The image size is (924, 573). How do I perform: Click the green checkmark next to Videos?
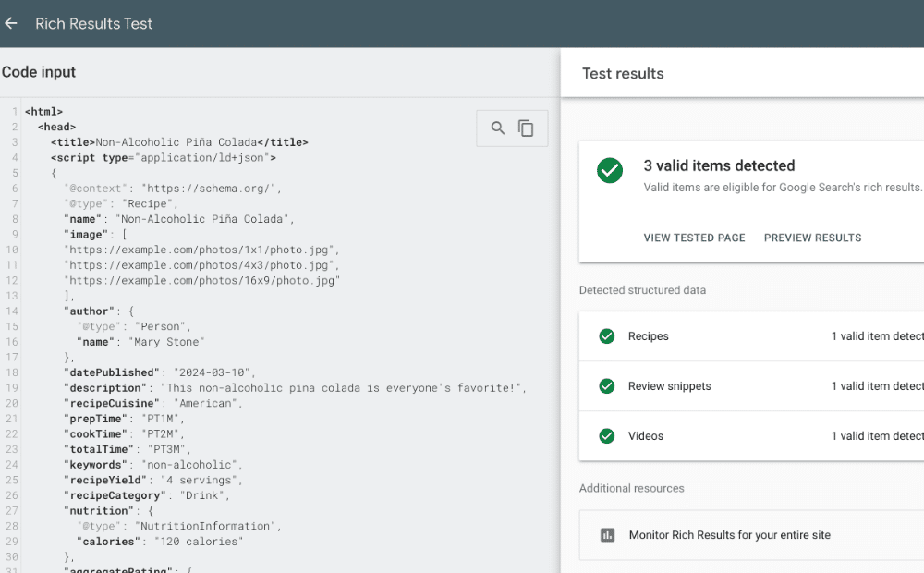point(607,435)
